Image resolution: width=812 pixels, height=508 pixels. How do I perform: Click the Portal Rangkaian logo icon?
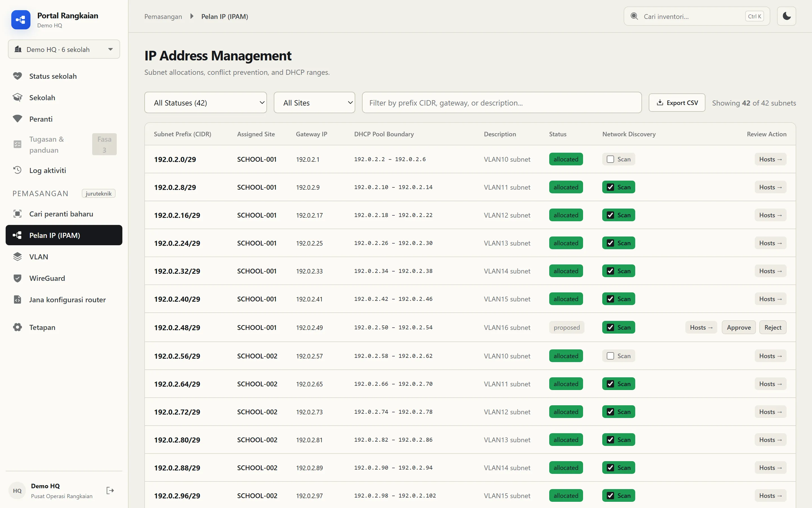(21, 20)
